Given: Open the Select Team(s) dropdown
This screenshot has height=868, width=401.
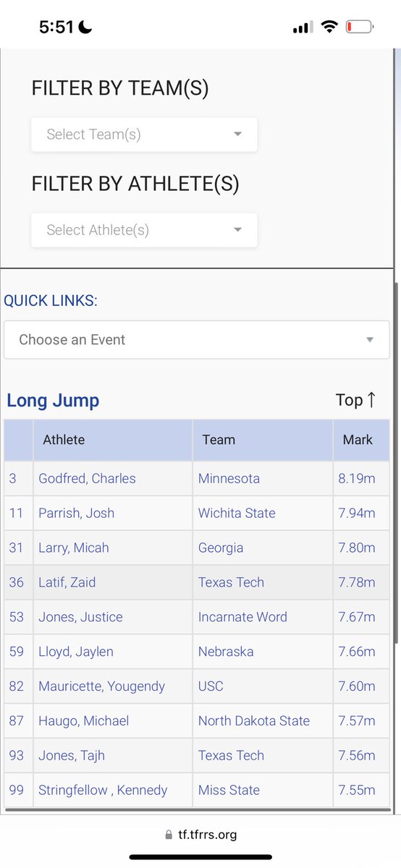Looking at the screenshot, I should 144,135.
